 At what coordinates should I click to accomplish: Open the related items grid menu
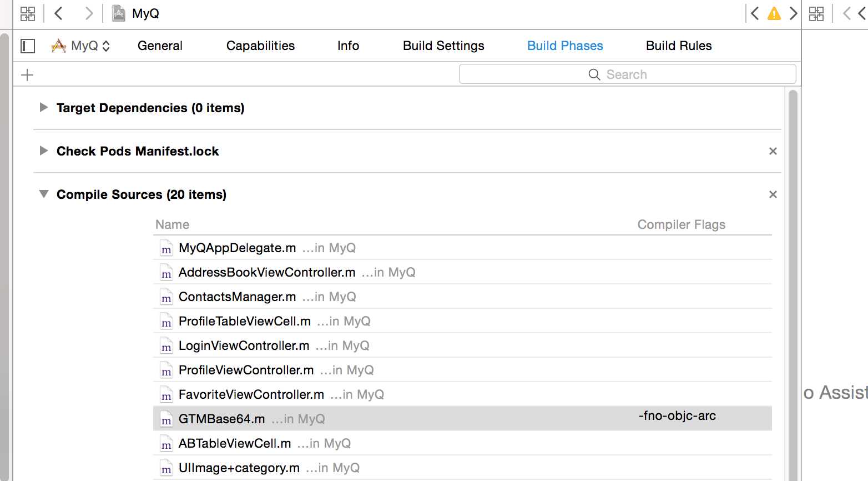(28, 14)
